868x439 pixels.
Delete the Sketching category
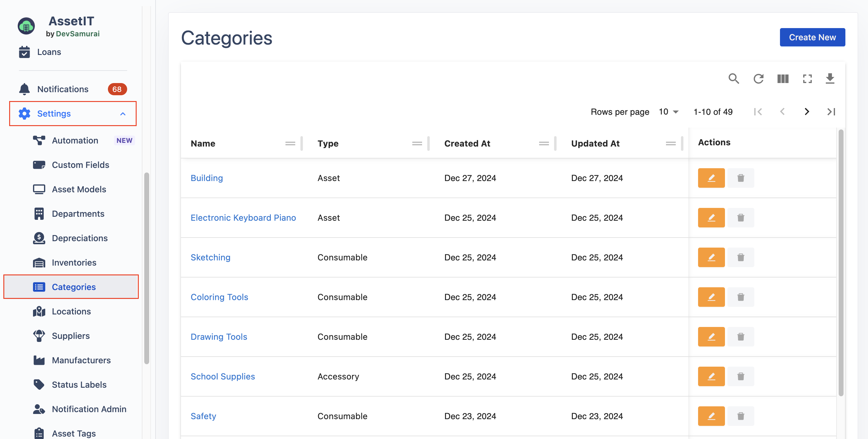click(x=740, y=257)
